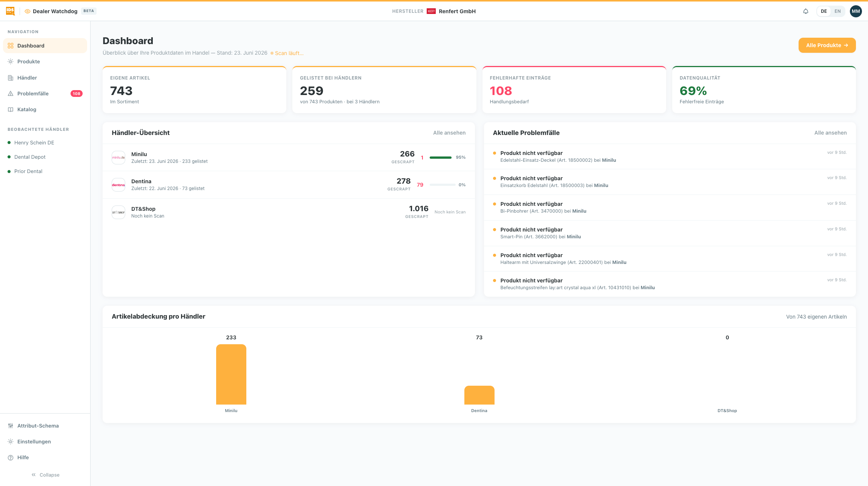Open the Eigene Artikel 743 card
868x486 pixels.
point(194,90)
